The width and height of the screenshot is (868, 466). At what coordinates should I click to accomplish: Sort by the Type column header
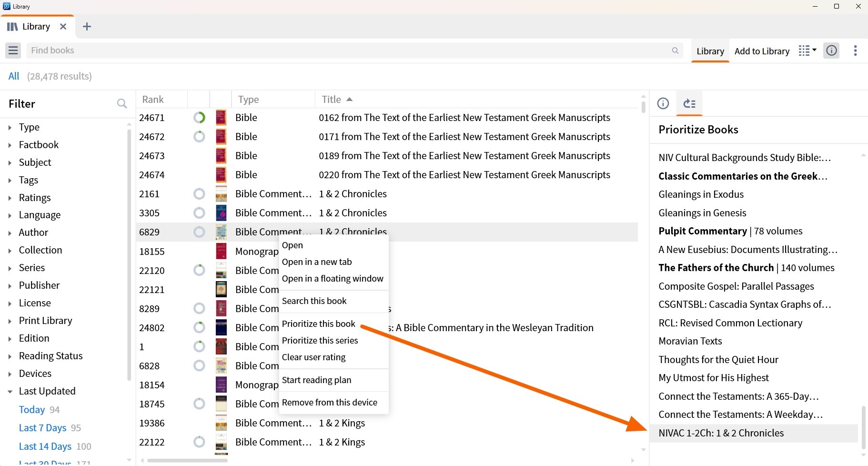(249, 99)
